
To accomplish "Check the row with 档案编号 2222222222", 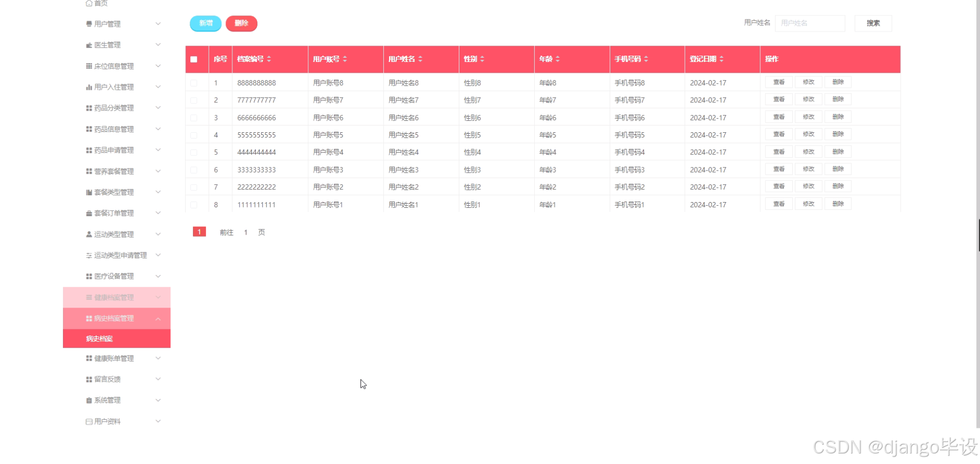I will pos(194,187).
